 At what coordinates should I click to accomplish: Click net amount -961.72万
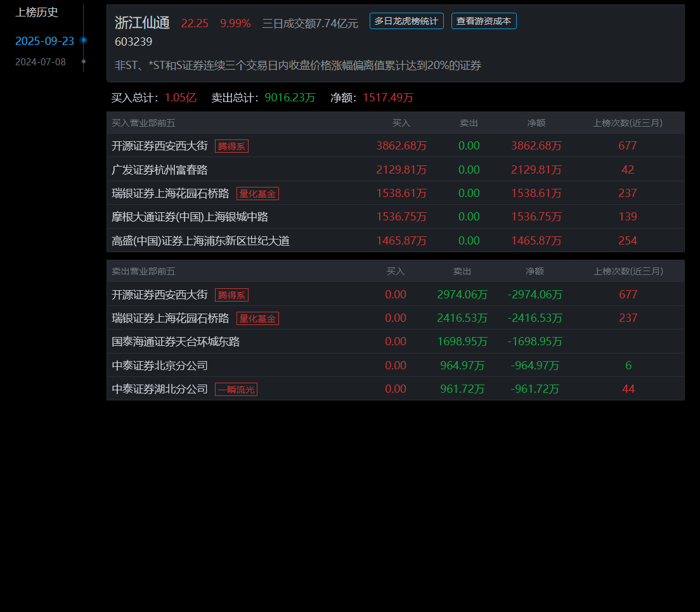[535, 389]
